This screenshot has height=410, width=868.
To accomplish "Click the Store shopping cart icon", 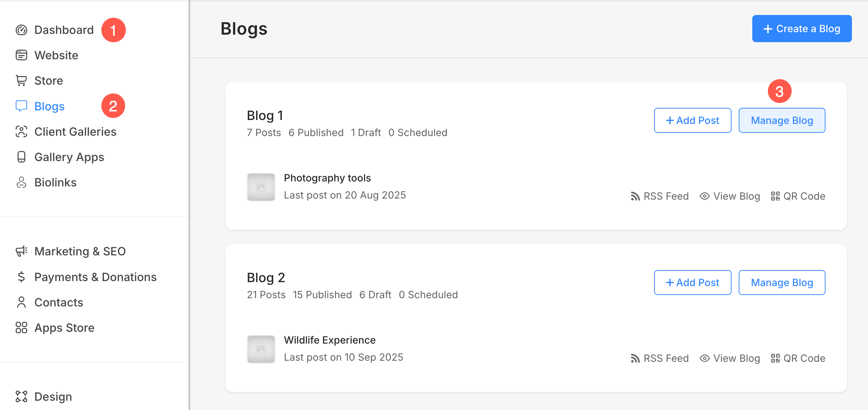I will (21, 81).
